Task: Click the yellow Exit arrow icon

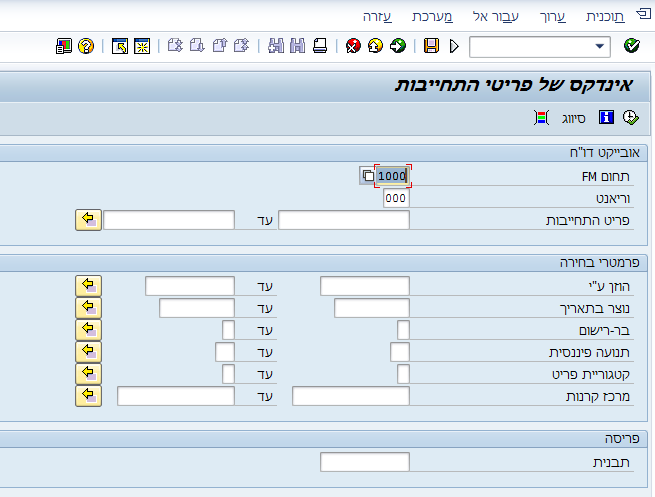Action: (x=376, y=46)
